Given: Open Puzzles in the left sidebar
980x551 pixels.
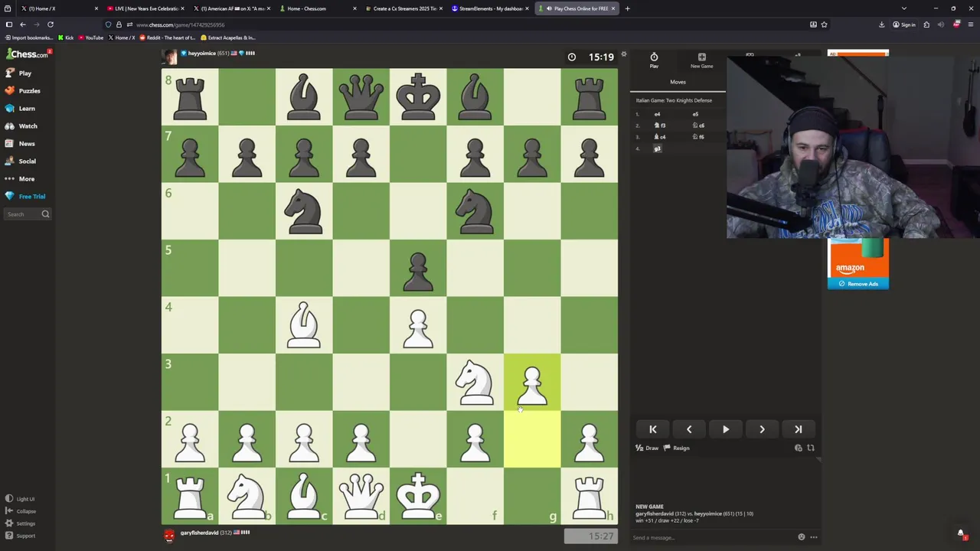Looking at the screenshot, I should coord(22,91).
